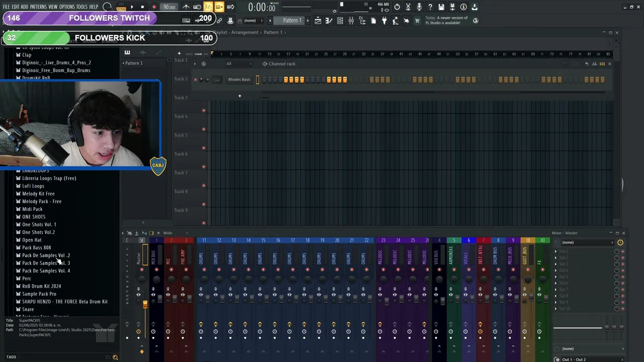Click the floppy disk save icon
Screen dimensions: 644x362
pos(441,7)
